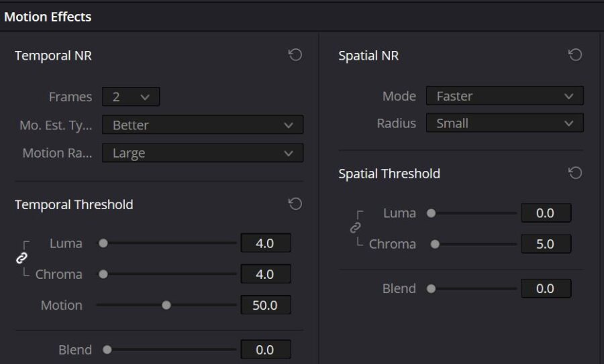Reset the Temporal Threshold values
The height and width of the screenshot is (364, 604).
295,204
